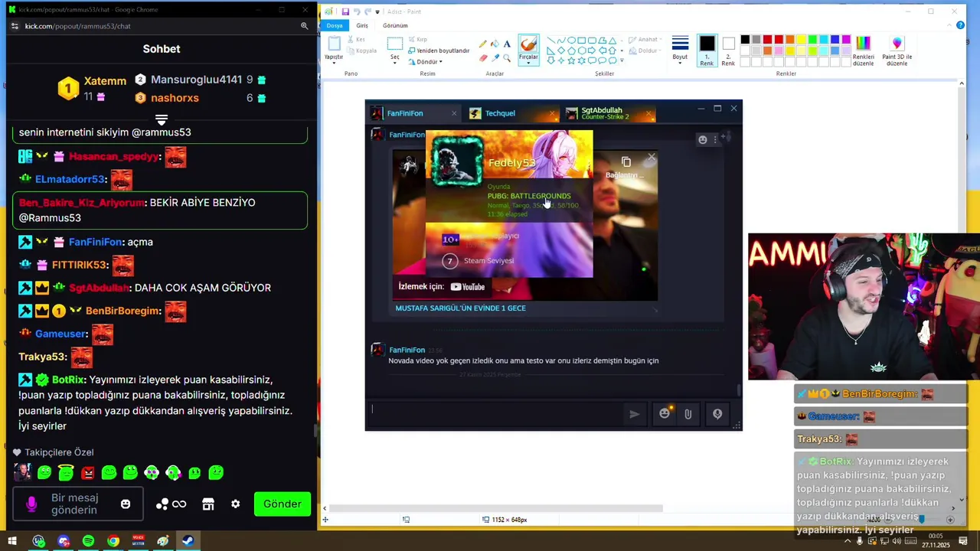Open the Dosya menu in Paint
This screenshot has width=980, height=551.
click(335, 25)
